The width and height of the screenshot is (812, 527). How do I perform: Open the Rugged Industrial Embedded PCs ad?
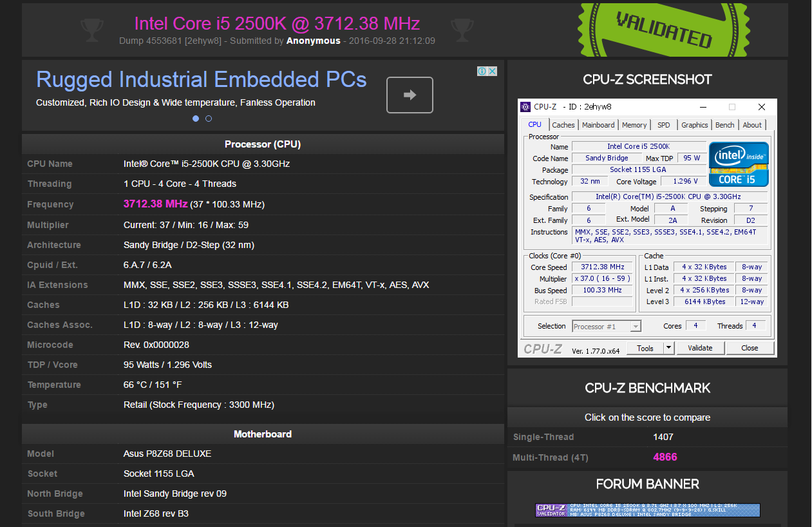click(x=202, y=79)
